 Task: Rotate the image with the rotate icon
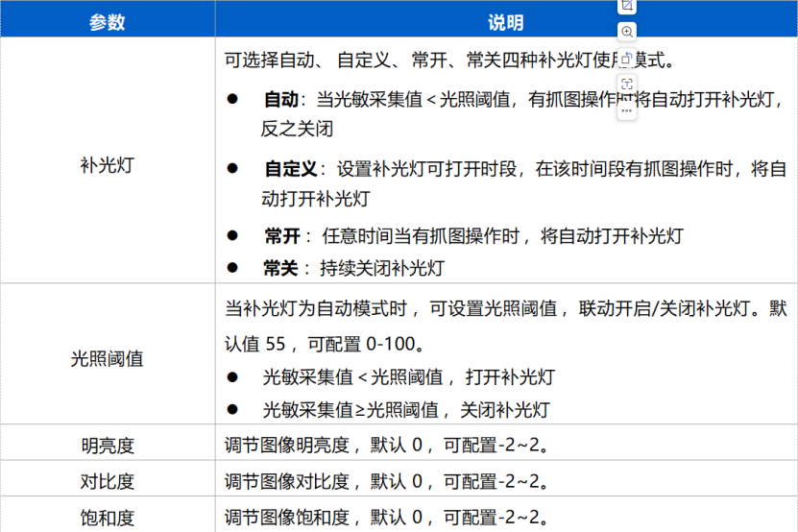(x=627, y=58)
